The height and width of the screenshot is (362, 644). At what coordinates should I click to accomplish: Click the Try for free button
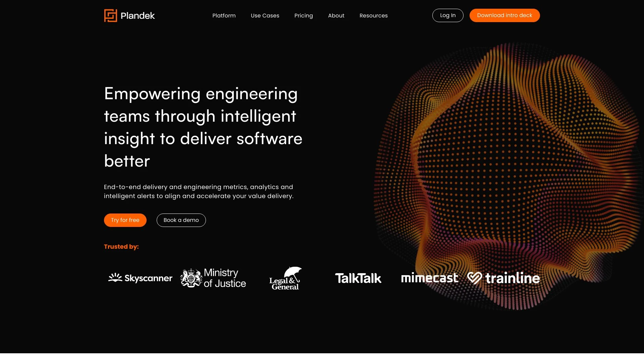[125, 220]
